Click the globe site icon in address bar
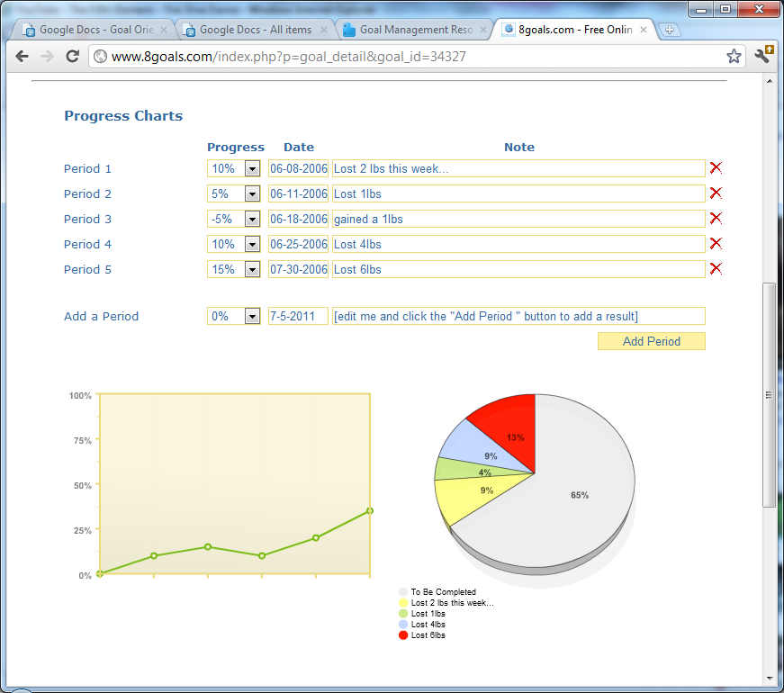Screen dimensions: 784x693 [x=101, y=57]
